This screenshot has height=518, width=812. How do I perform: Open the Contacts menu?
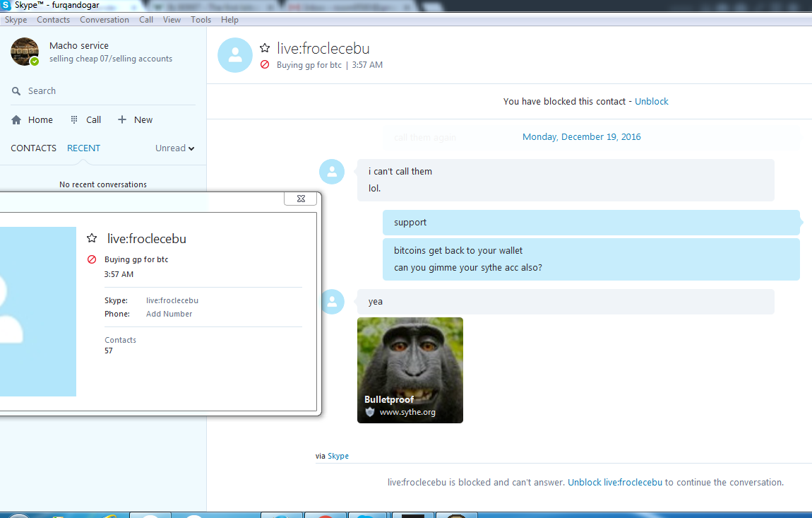[x=54, y=20]
